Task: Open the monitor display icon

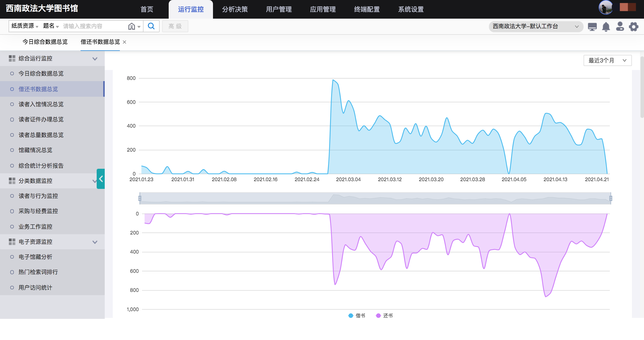Action: 592,26
